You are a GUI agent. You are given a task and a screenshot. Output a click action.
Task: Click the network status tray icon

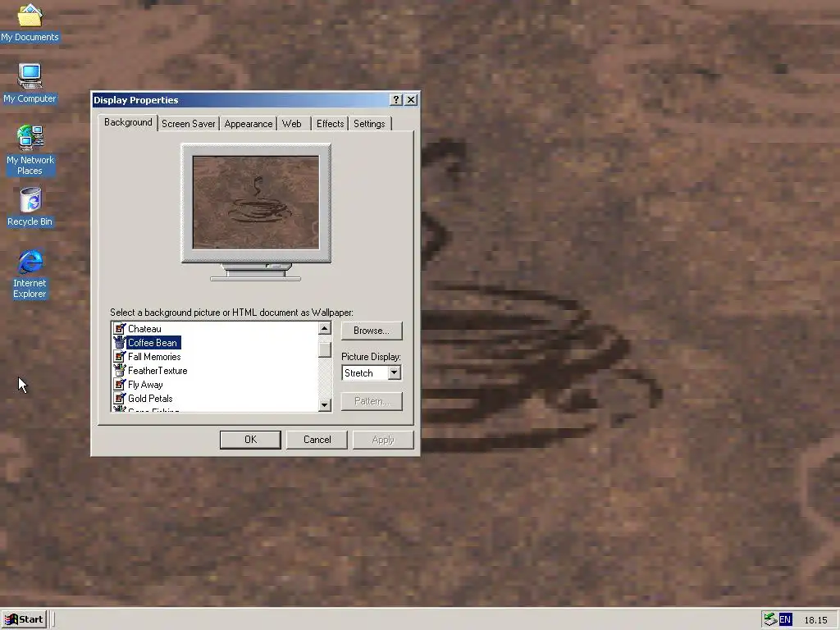tap(770, 619)
